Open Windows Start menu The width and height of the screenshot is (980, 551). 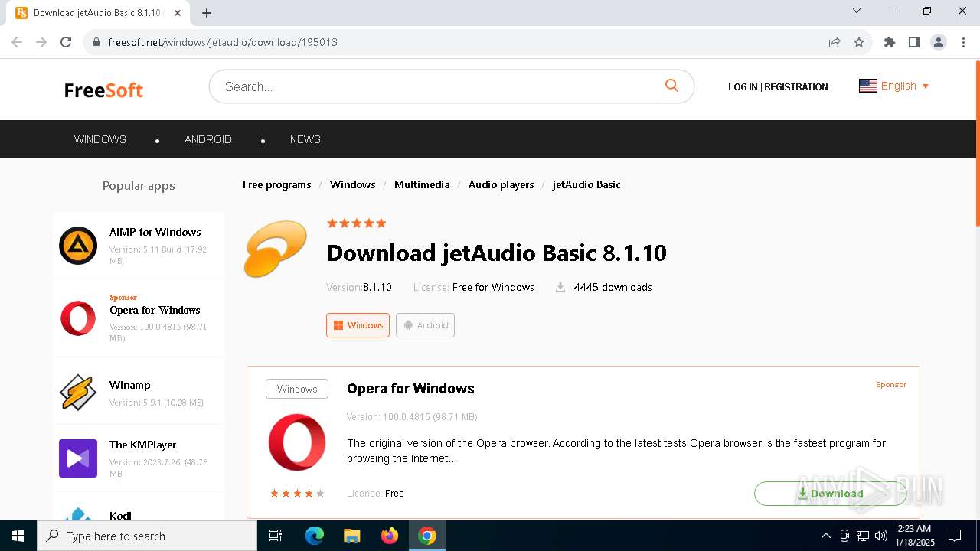coord(18,536)
